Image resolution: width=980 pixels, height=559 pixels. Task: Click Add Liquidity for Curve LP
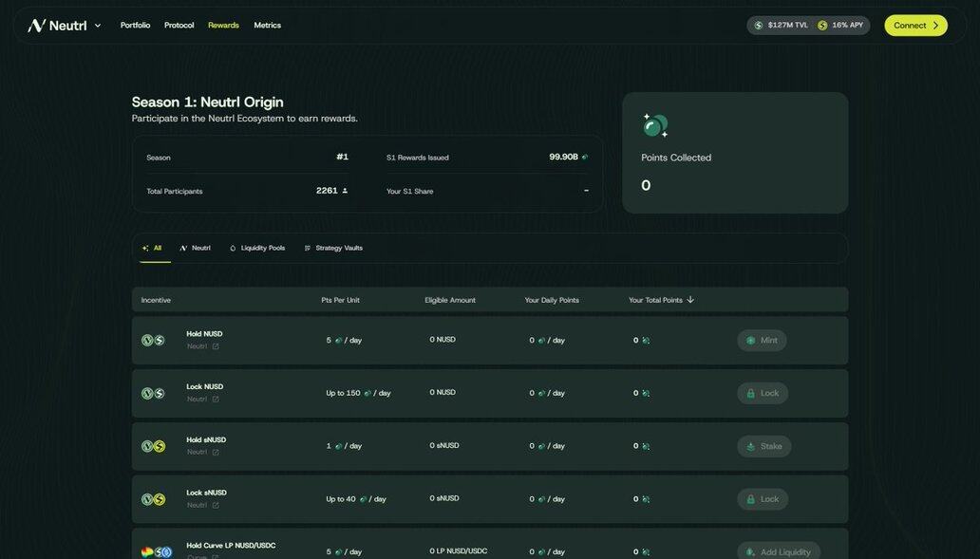pyautogui.click(x=778, y=551)
